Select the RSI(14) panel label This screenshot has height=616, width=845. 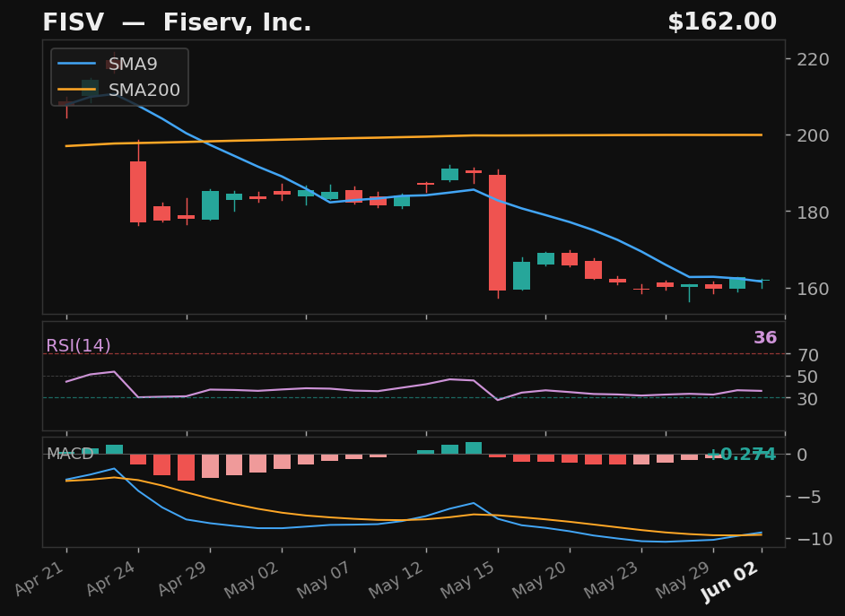[x=78, y=345]
